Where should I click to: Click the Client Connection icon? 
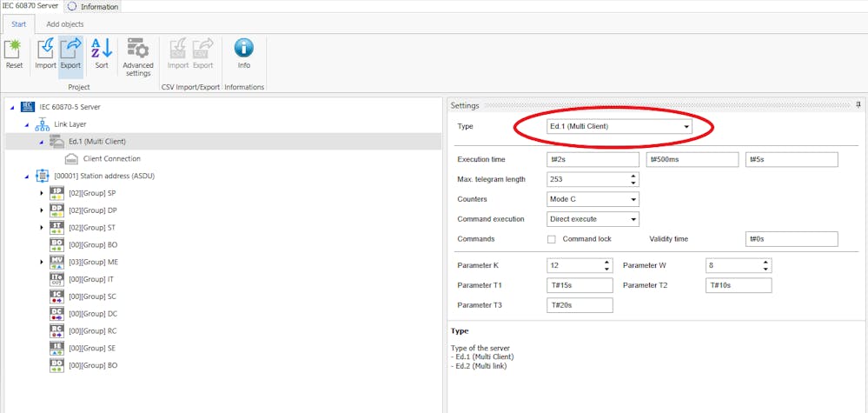pyautogui.click(x=71, y=159)
